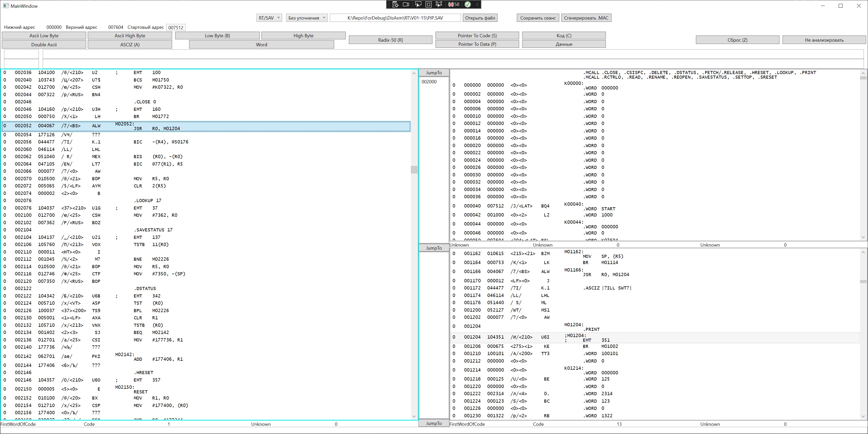Click the start address field 007512
The image size is (868, 434).
pyautogui.click(x=175, y=28)
